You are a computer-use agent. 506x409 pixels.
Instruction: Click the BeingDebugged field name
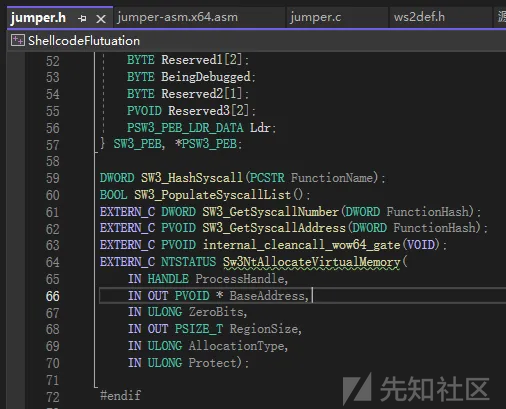206,77
